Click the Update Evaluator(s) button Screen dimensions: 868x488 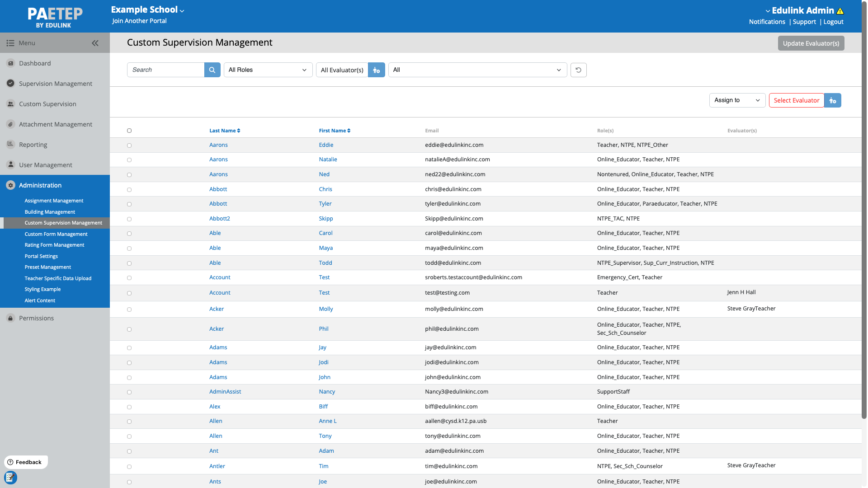point(811,43)
